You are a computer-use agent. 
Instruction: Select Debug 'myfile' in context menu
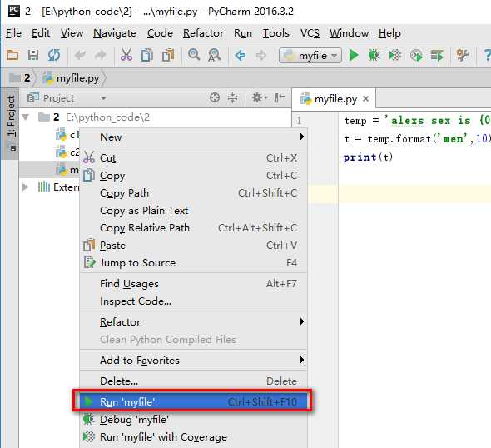[x=193, y=419]
